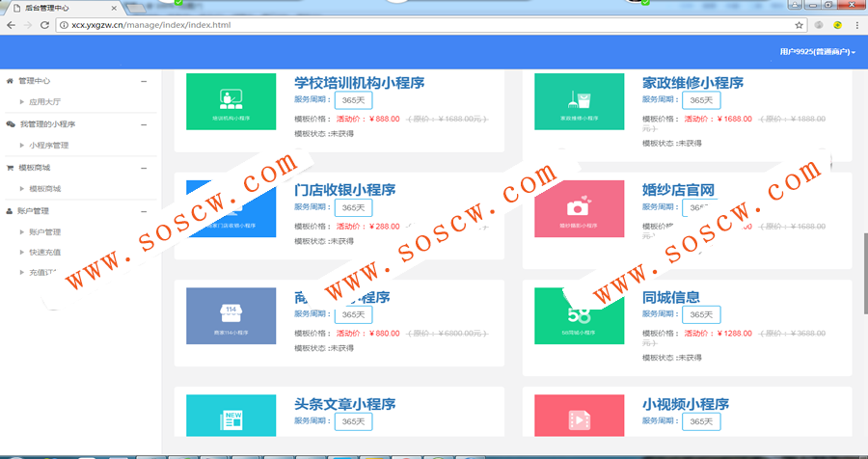Select 365天 period for 头条文章小程序
The width and height of the screenshot is (868, 459).
353,421
